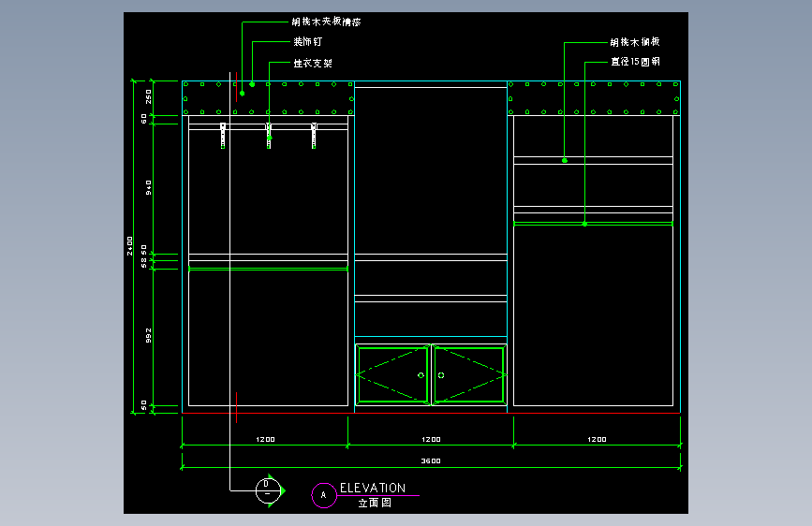This screenshot has height=526, width=812.
Task: Select the 装饰钉 annotation label
Action: (308, 41)
